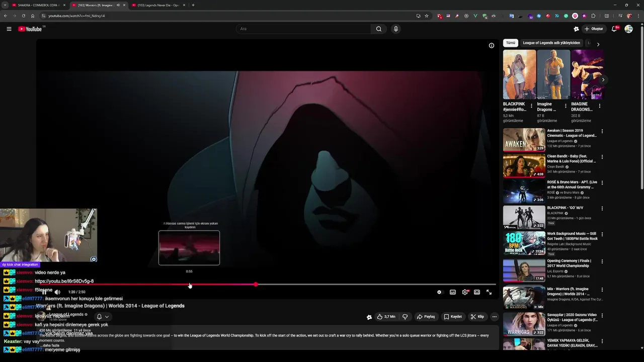Toggle subtitles in the player controls
The height and width of the screenshot is (362, 644).
click(x=453, y=292)
